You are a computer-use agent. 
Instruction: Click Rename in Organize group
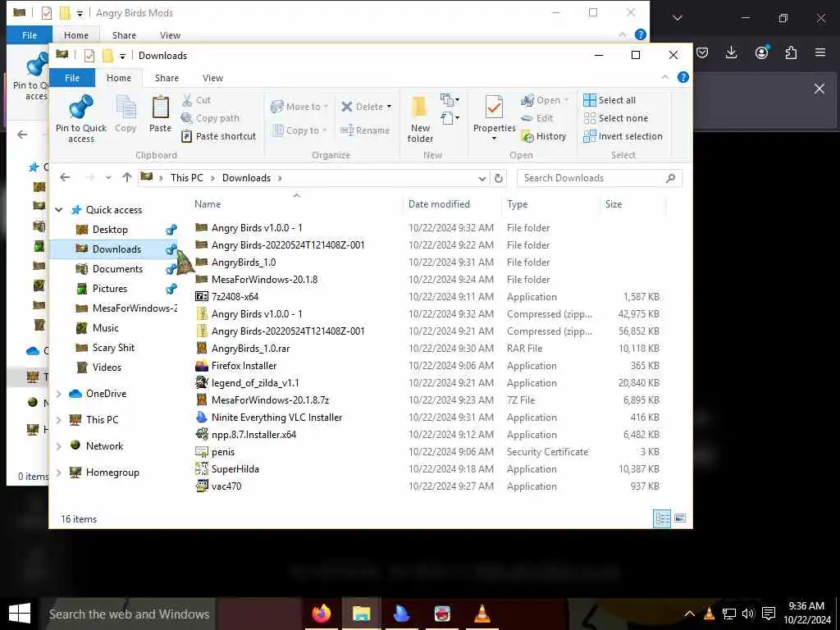tap(365, 130)
